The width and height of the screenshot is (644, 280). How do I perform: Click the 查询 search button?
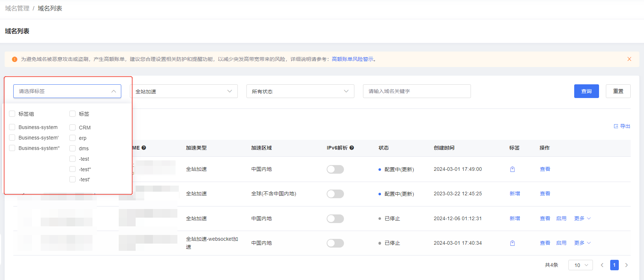[x=586, y=91]
